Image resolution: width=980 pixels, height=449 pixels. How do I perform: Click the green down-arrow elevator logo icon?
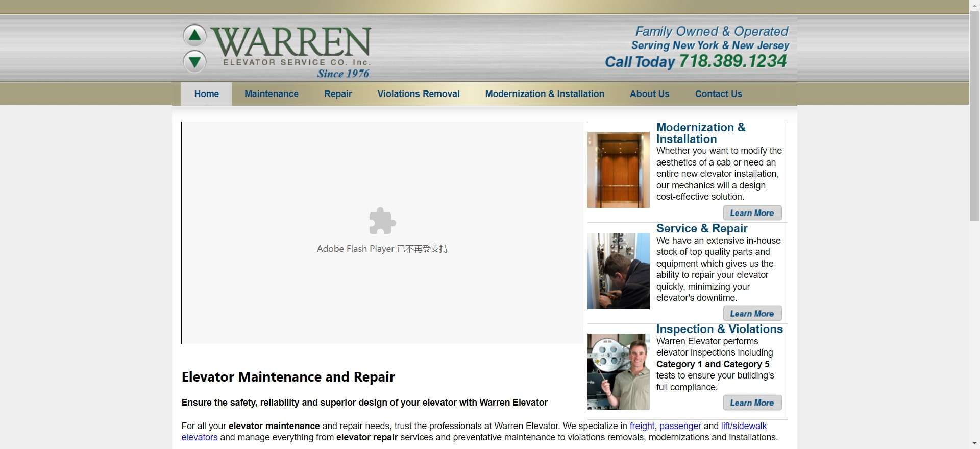tap(194, 62)
